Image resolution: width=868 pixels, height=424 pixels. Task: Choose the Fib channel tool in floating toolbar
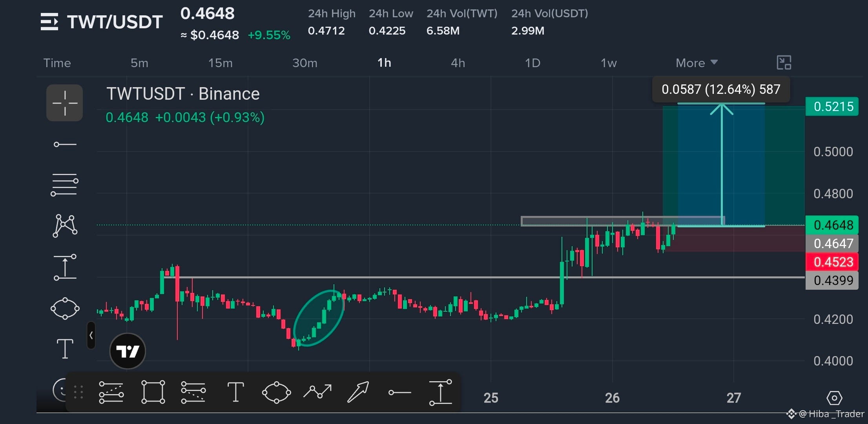[193, 392]
